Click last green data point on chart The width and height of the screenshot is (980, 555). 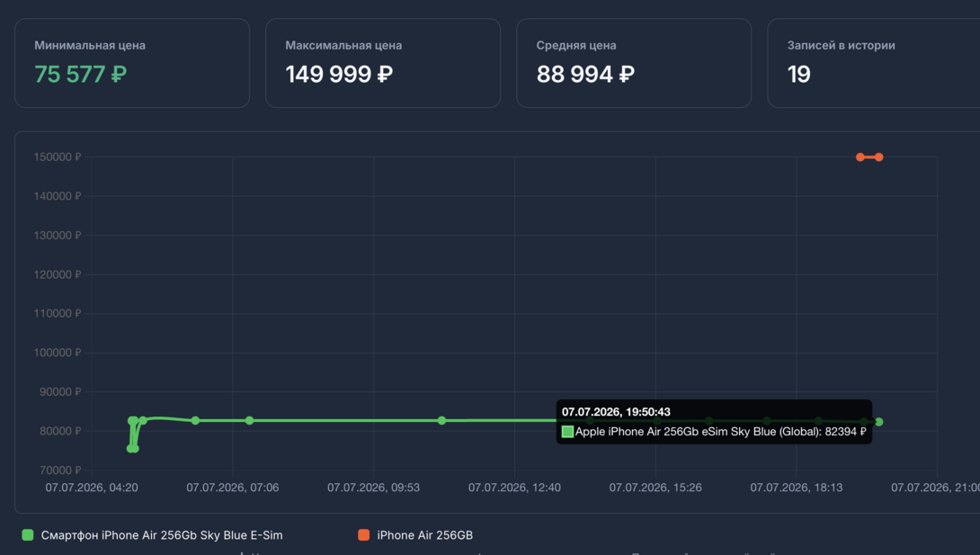(x=878, y=422)
